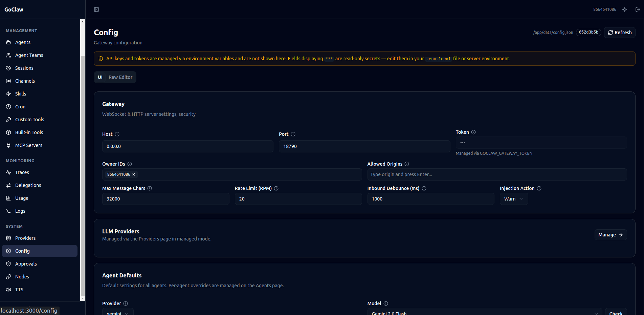Click the Check button for the model

616,312
